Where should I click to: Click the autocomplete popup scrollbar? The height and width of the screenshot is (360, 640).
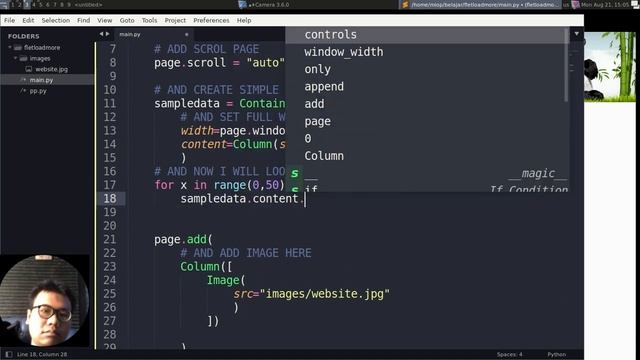point(566,65)
